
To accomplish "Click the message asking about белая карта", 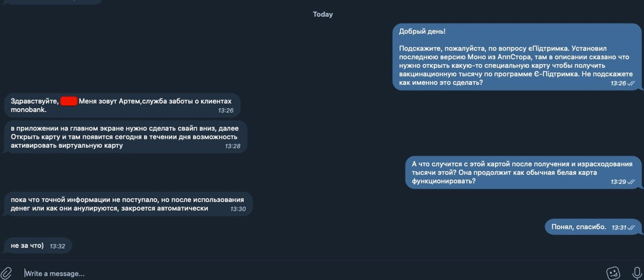I will click(523, 172).
